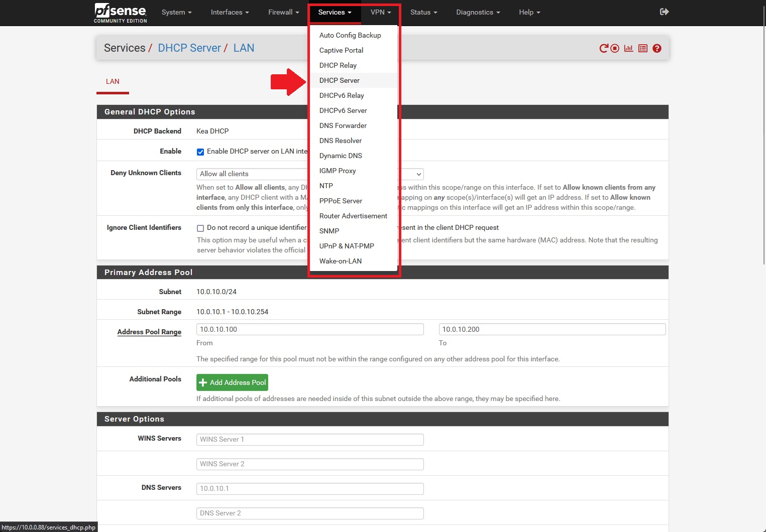Click subnet range 10.0.10.1 - 10.0.10.254
The height and width of the screenshot is (532, 766).
[233, 312]
